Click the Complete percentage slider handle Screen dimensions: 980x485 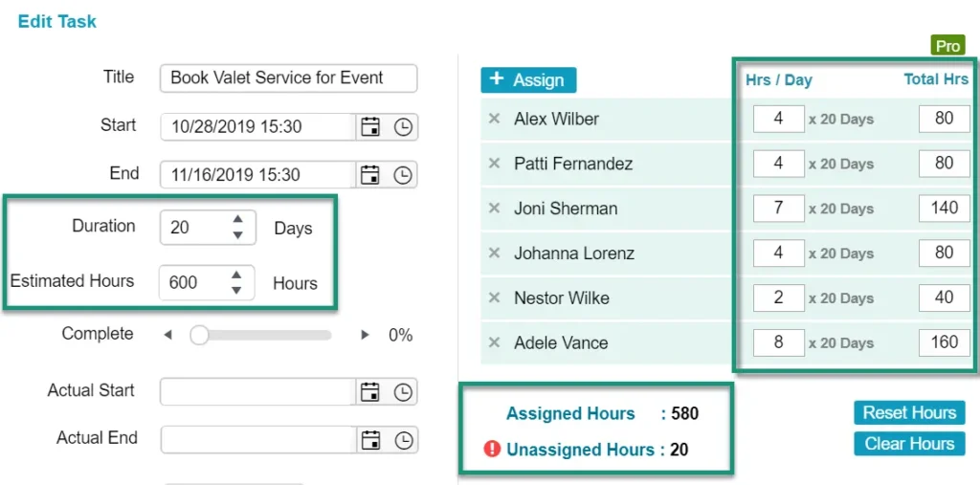[x=199, y=335]
